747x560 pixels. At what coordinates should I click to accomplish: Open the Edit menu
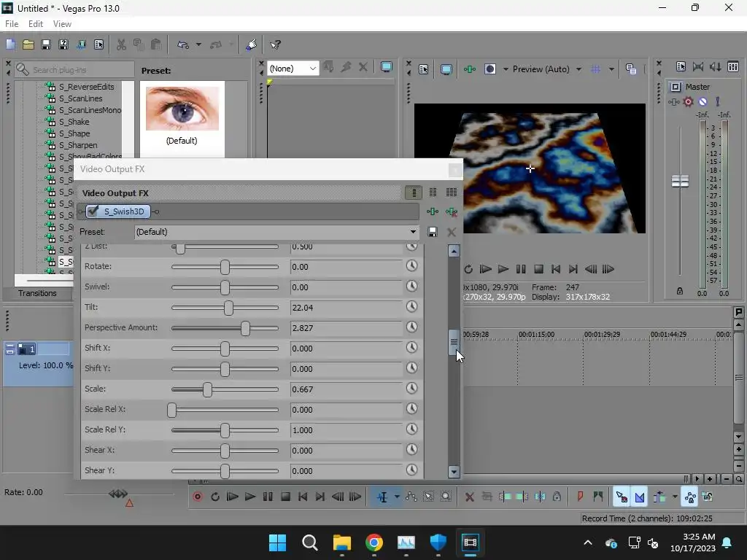[36, 24]
